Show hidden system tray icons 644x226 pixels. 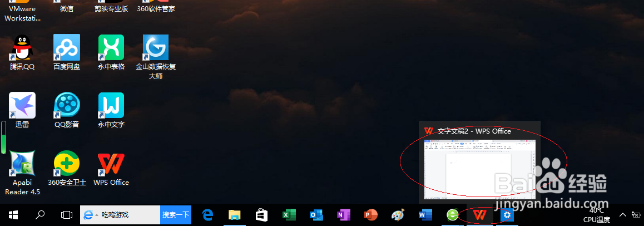point(623,214)
